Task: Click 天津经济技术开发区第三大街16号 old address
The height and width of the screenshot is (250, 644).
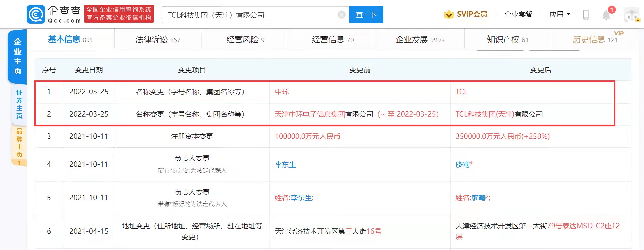Action: coord(328,231)
